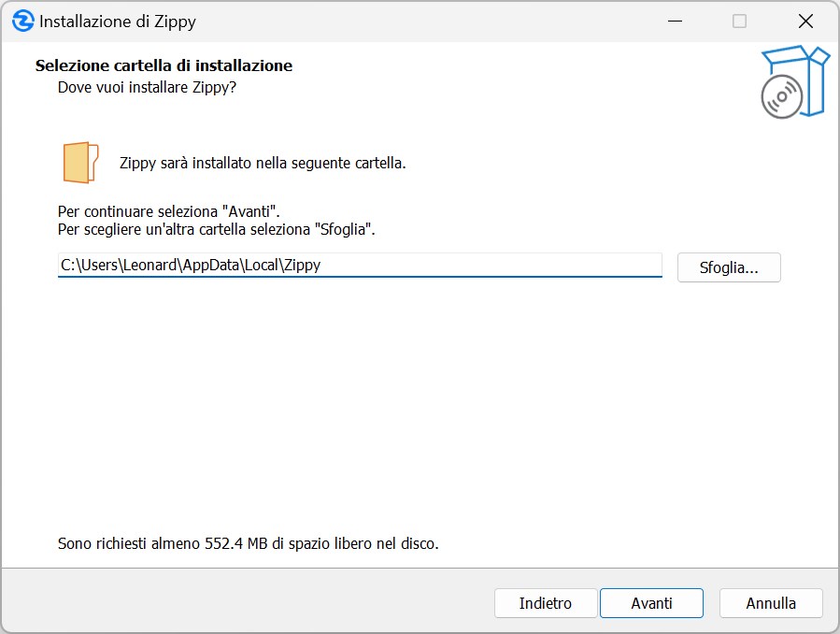This screenshot has height=634, width=840.
Task: Click the empty area of the title bar
Action: (x=420, y=22)
